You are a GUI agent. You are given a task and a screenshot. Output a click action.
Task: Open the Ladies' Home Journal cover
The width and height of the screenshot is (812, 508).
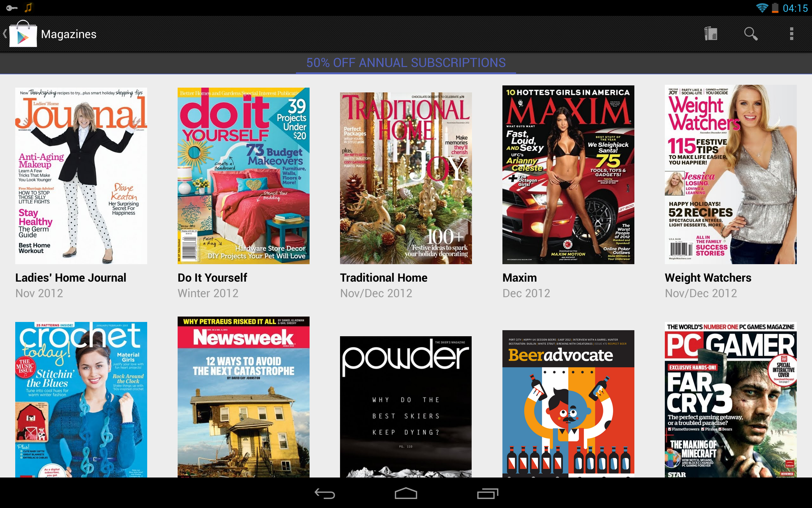click(81, 176)
